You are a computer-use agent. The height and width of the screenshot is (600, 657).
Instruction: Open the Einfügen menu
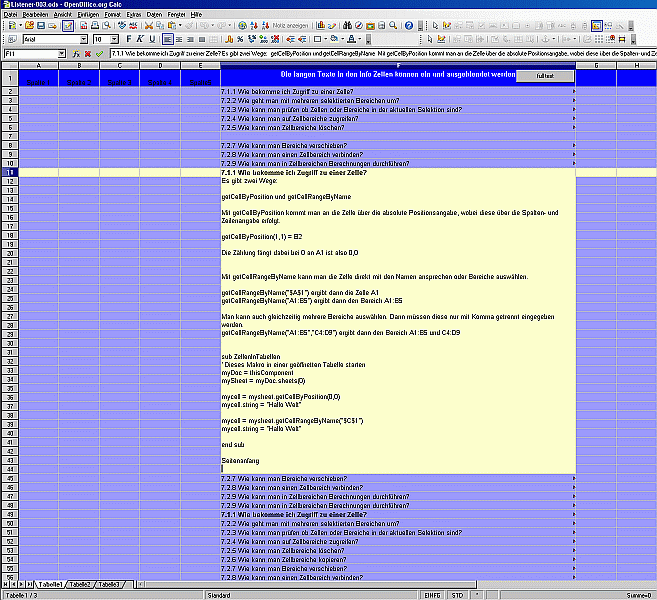tap(87, 15)
